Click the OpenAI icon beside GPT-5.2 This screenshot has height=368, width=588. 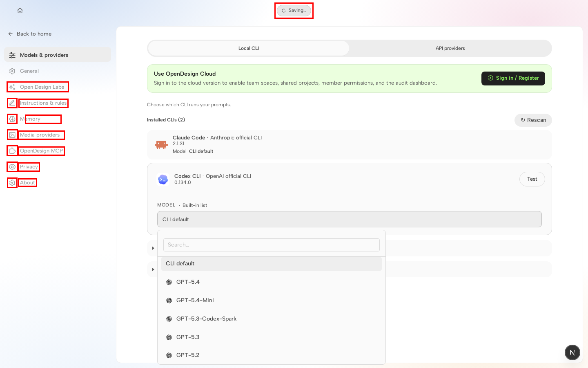point(169,355)
